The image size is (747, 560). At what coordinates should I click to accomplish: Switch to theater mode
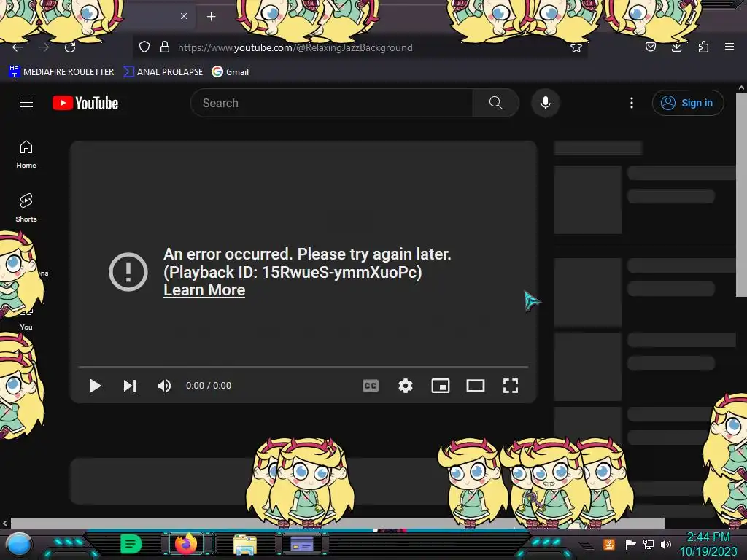click(x=476, y=386)
